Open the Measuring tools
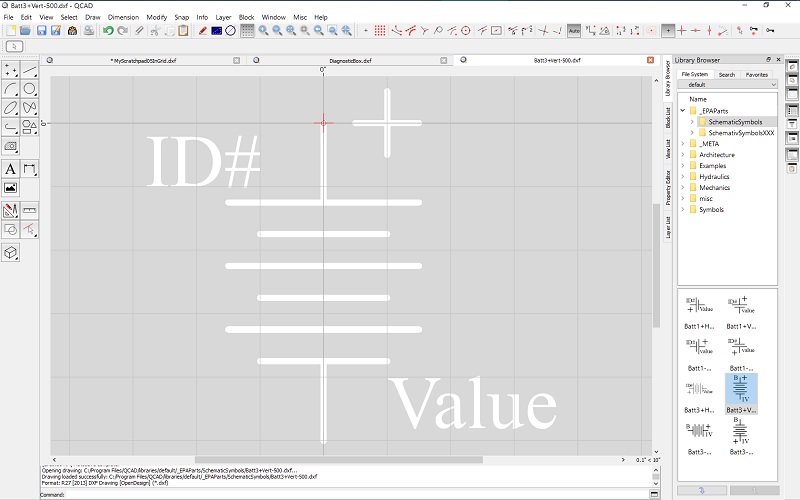Screen dimensions: 800x500 click(x=30, y=210)
